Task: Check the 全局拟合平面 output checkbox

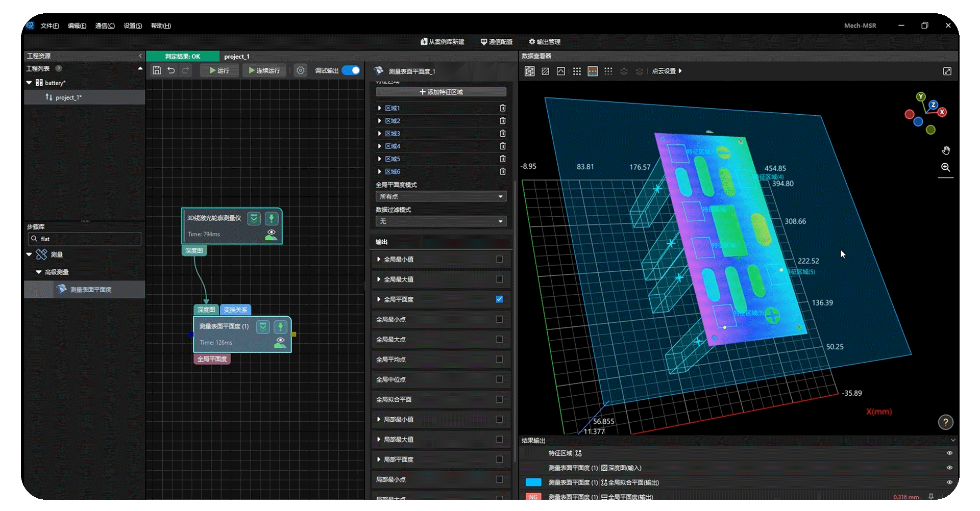Action: 499,399
